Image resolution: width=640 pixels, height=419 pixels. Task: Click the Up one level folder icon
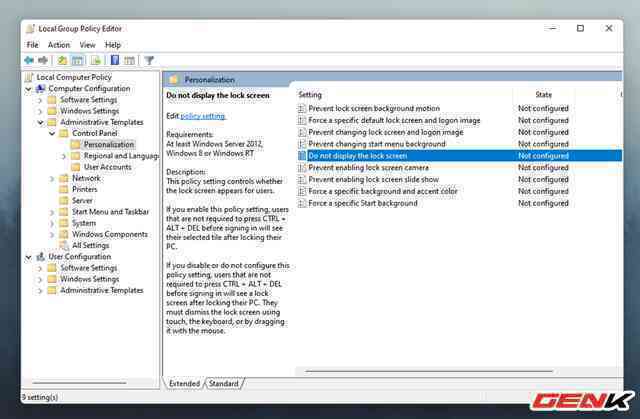[x=62, y=60]
